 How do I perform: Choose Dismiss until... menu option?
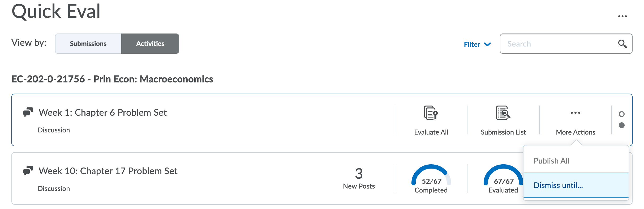tap(558, 185)
